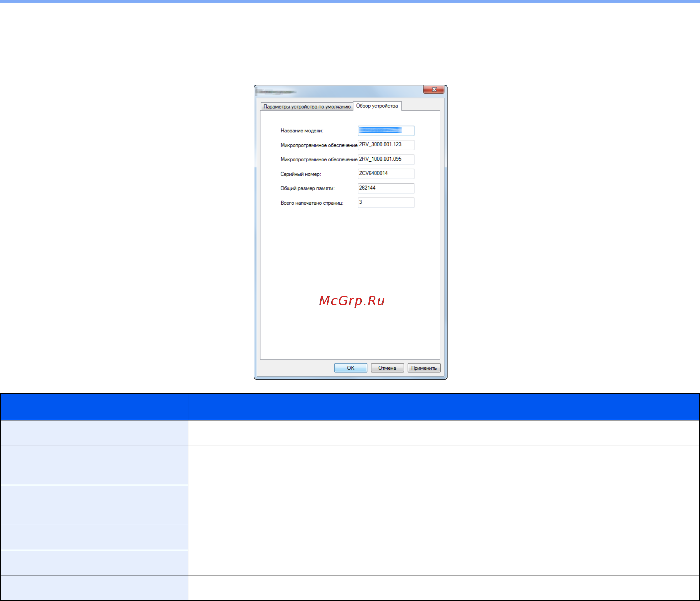
Task: Click the Общий размер памяти label
Action: [x=307, y=188]
